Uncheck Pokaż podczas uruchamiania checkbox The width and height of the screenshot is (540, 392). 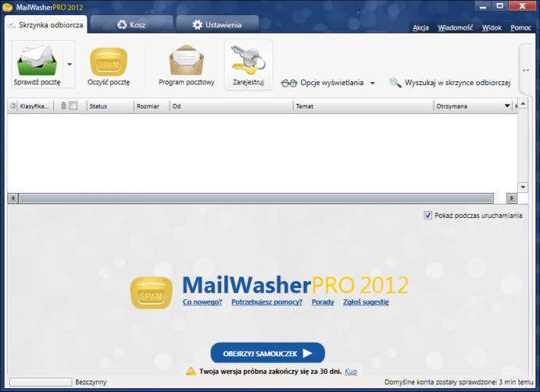click(x=427, y=215)
